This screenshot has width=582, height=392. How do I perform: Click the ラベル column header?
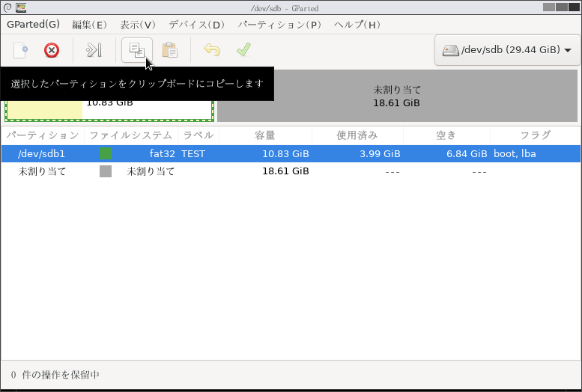tap(198, 135)
